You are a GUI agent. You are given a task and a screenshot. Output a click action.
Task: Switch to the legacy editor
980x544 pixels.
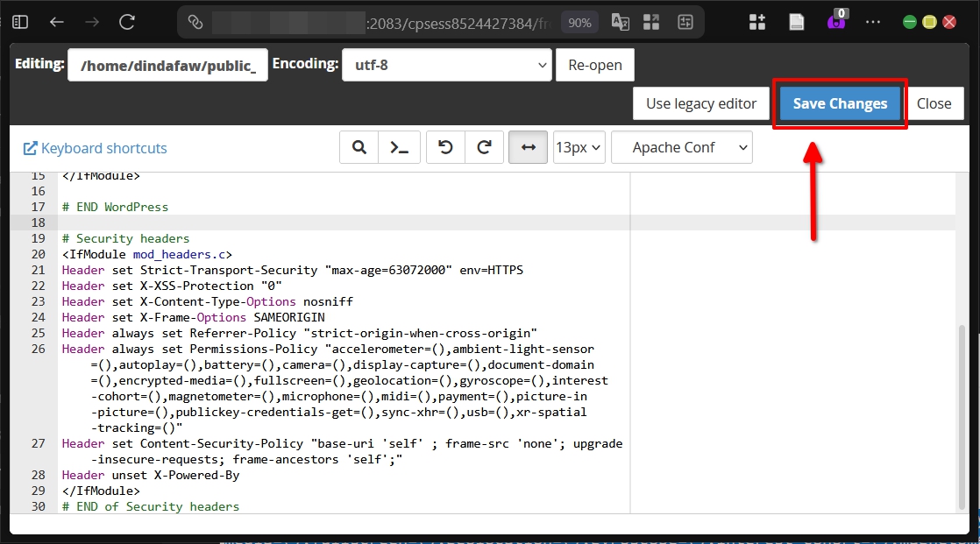pos(700,102)
